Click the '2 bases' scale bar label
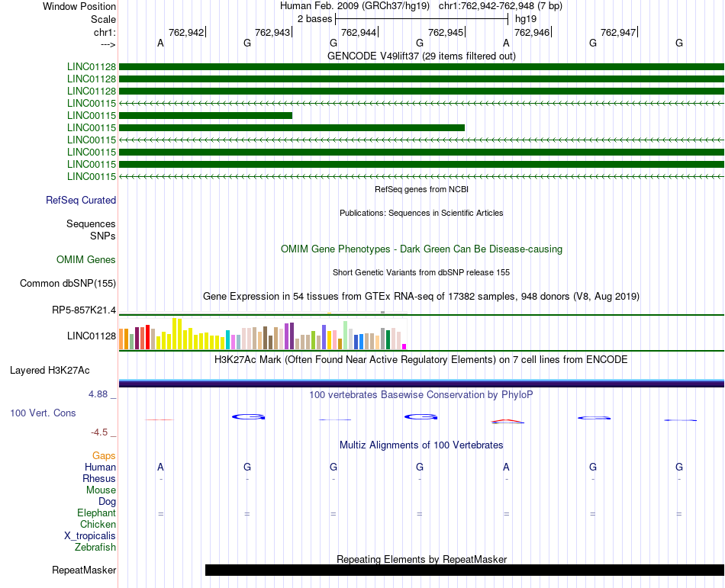 click(315, 19)
